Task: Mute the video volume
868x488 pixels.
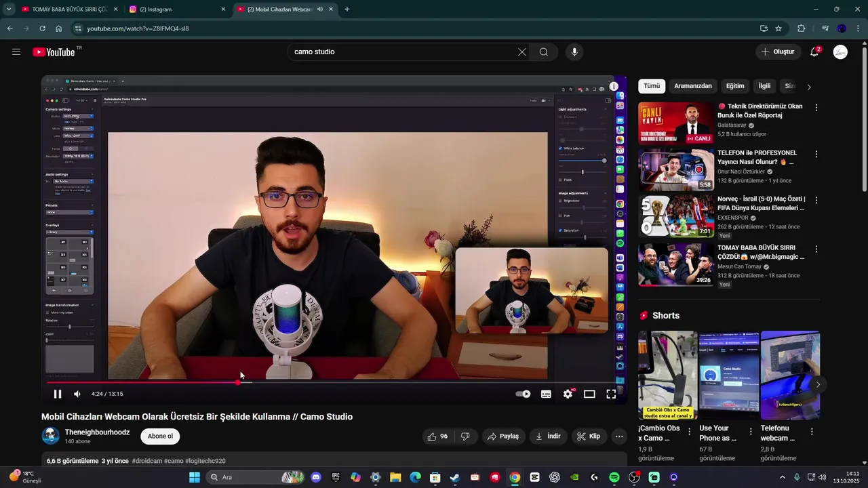Action: pyautogui.click(x=77, y=394)
